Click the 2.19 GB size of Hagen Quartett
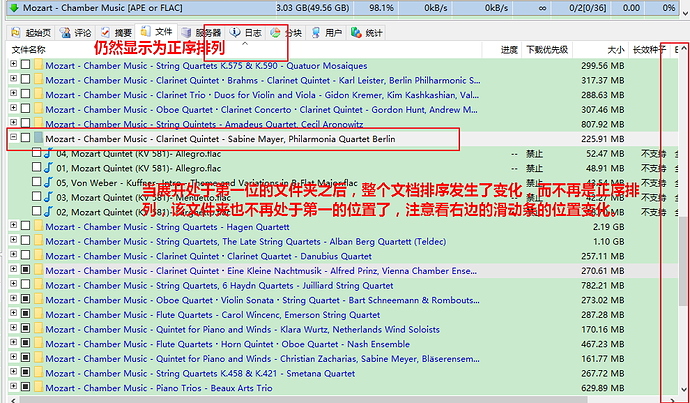This screenshot has height=403, width=690. (609, 227)
